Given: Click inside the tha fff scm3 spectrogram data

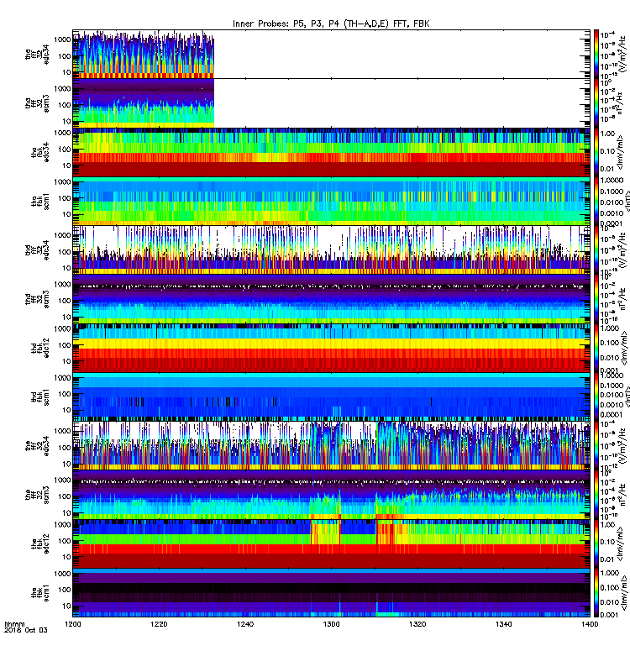Looking at the screenshot, I should [144, 103].
